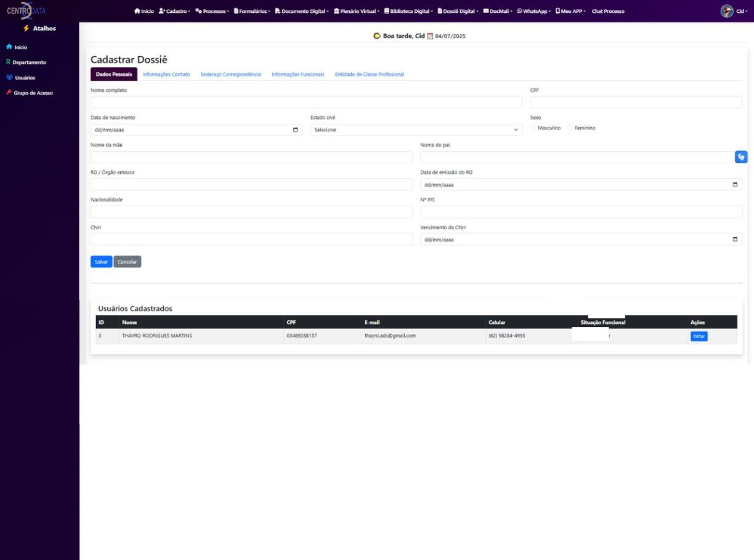
Task: Click the Atalhos lightning header
Action: click(x=39, y=28)
